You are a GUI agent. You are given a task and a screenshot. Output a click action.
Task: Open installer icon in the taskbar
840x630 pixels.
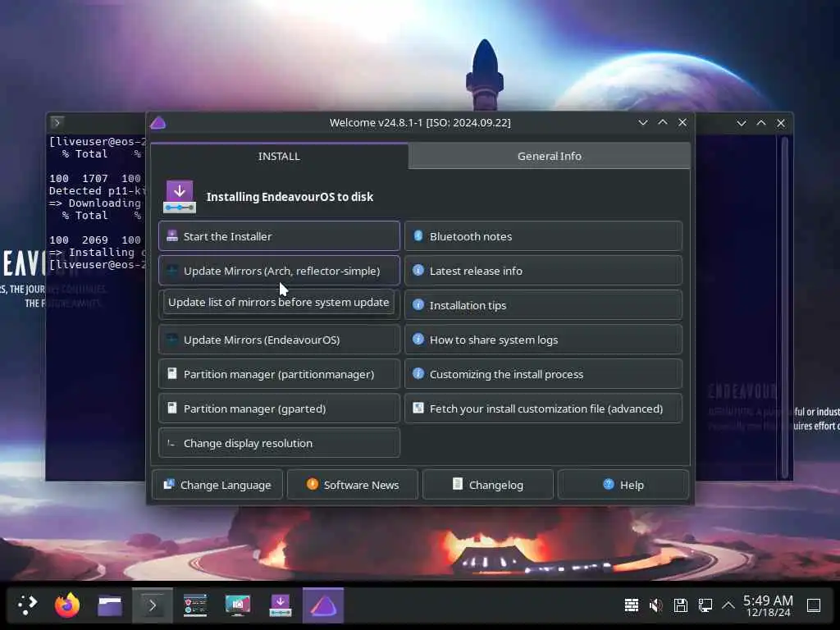[x=281, y=605]
